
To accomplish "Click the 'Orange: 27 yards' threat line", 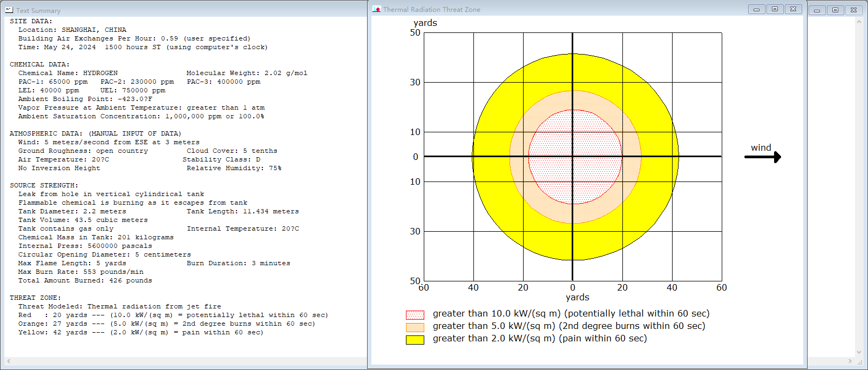I will tap(167, 324).
